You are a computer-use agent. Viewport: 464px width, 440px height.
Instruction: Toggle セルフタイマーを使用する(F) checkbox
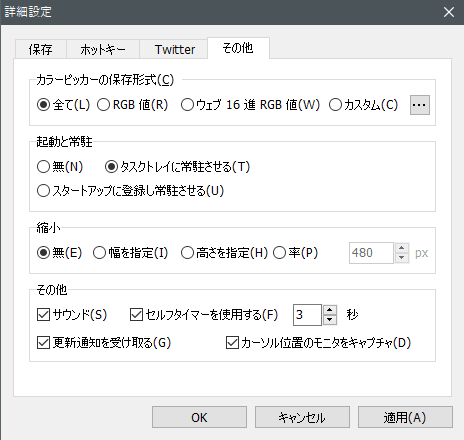pyautogui.click(x=204, y=315)
